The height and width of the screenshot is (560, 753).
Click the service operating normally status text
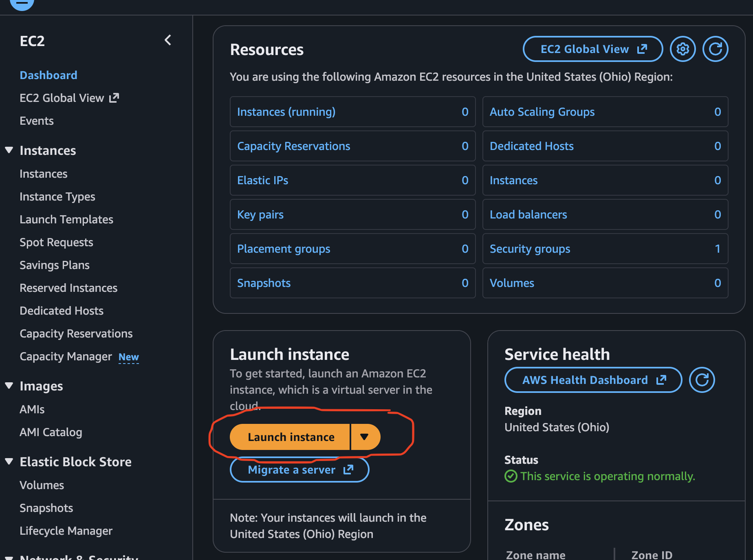pyautogui.click(x=608, y=476)
